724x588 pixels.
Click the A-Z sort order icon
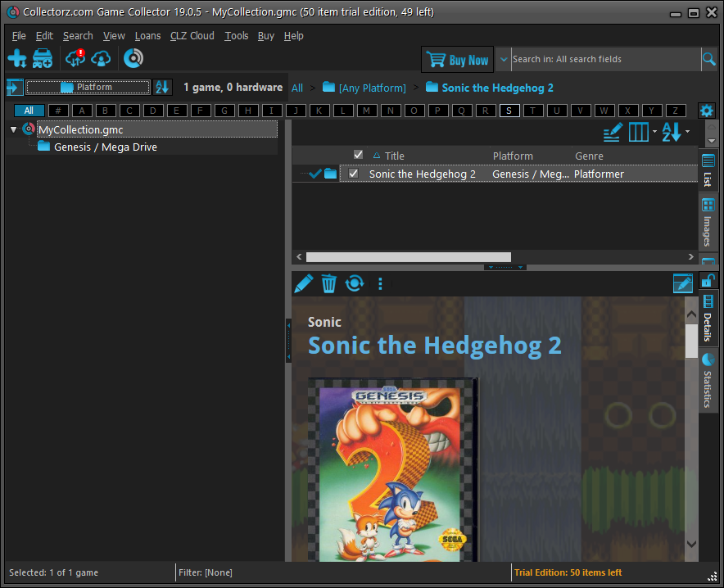click(672, 132)
